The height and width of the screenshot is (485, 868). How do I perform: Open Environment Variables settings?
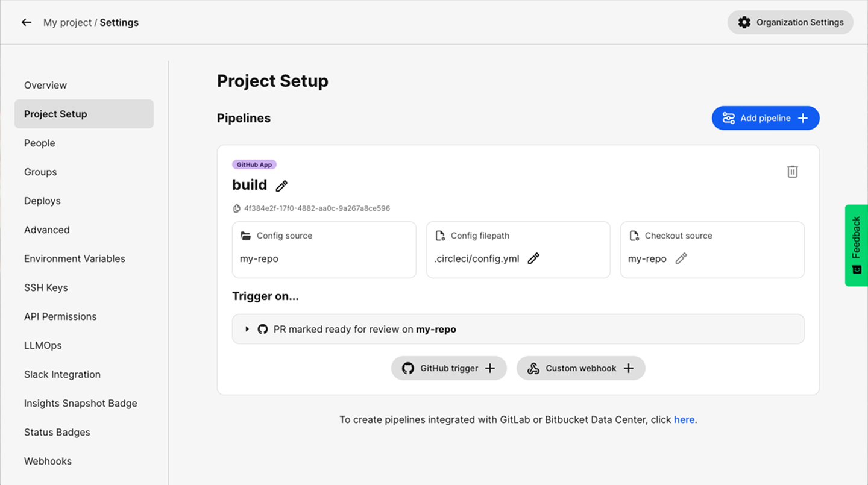(x=75, y=258)
